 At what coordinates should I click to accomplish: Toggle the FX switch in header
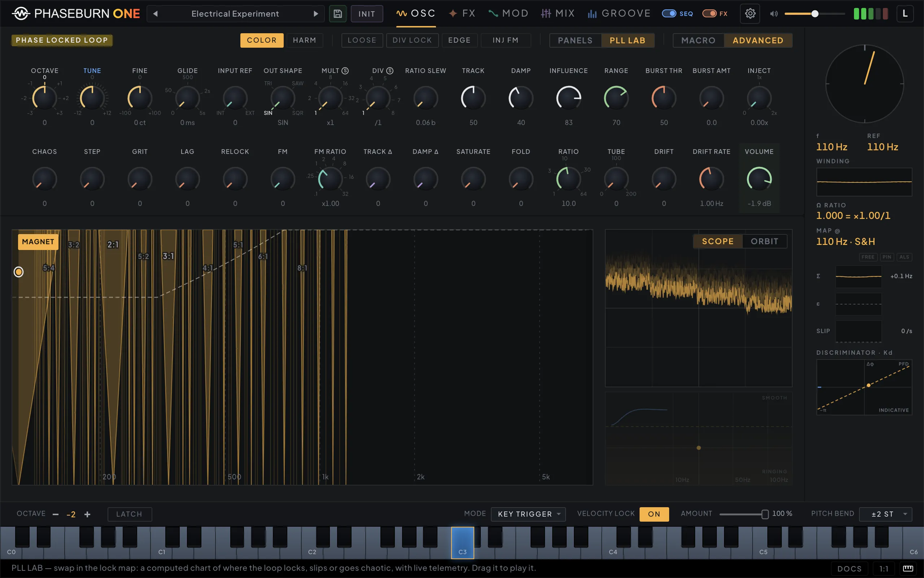click(709, 14)
